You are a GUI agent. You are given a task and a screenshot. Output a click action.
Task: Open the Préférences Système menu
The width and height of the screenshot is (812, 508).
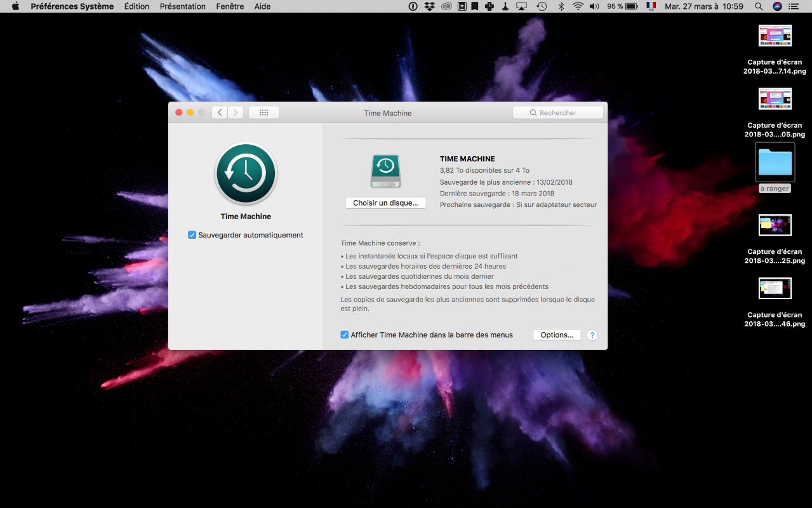tap(72, 6)
